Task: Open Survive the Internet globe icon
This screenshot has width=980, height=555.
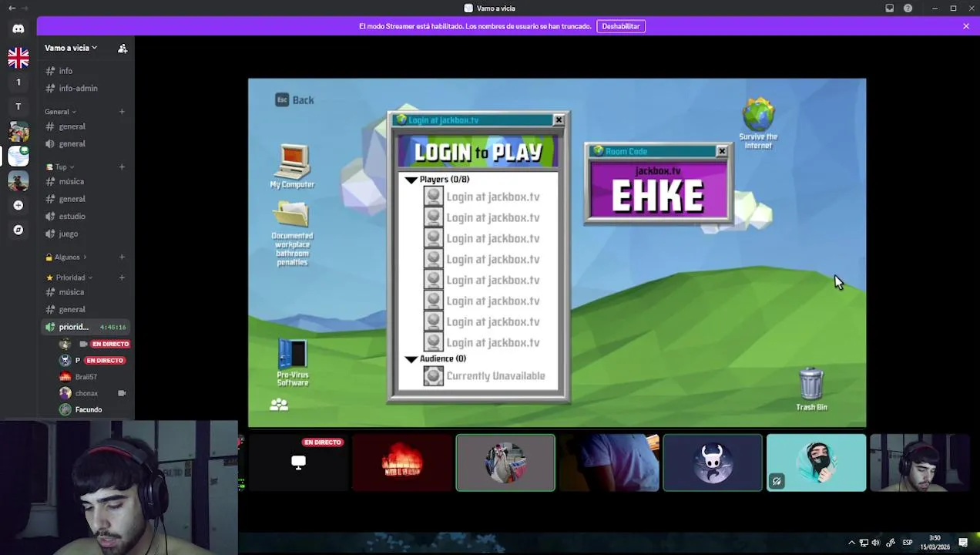Action: tap(758, 123)
